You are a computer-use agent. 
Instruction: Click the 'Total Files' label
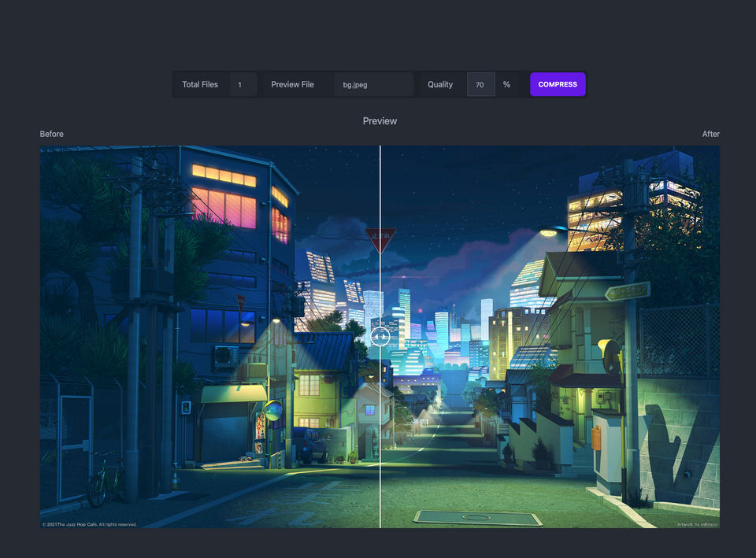(x=200, y=84)
